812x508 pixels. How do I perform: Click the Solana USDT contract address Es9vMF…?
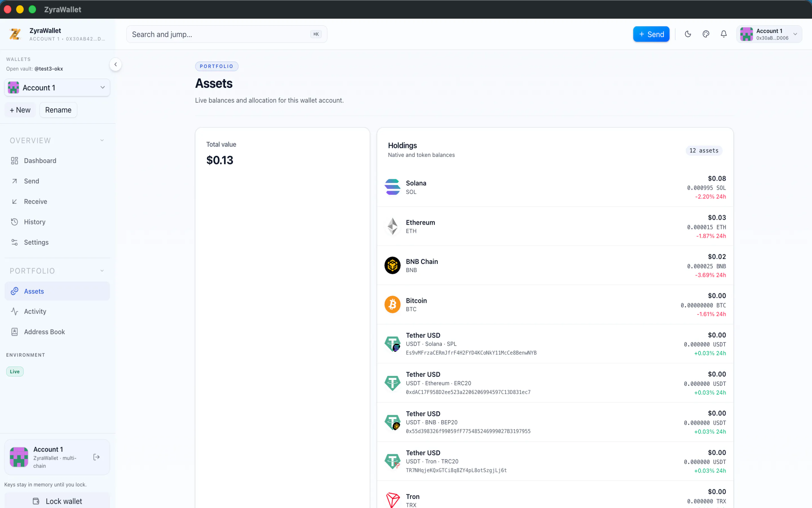[x=471, y=353]
